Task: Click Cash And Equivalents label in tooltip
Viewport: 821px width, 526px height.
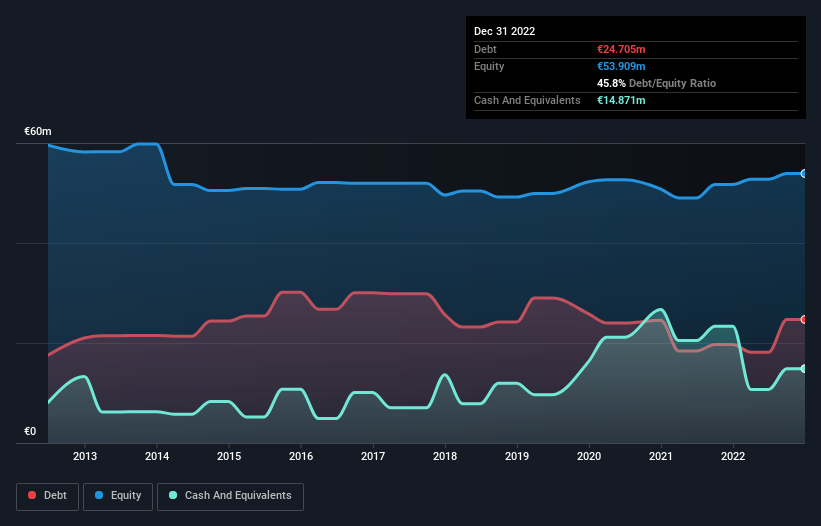Action: [527, 100]
